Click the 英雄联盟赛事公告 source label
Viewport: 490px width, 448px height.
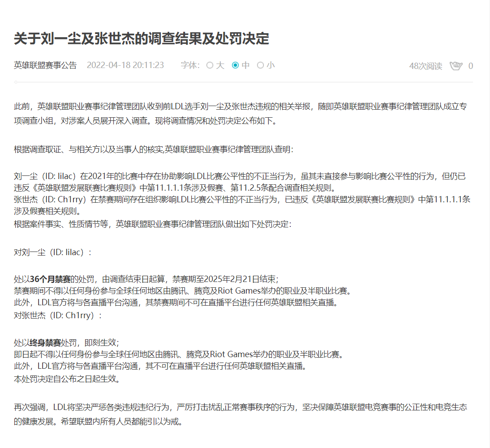(45, 65)
